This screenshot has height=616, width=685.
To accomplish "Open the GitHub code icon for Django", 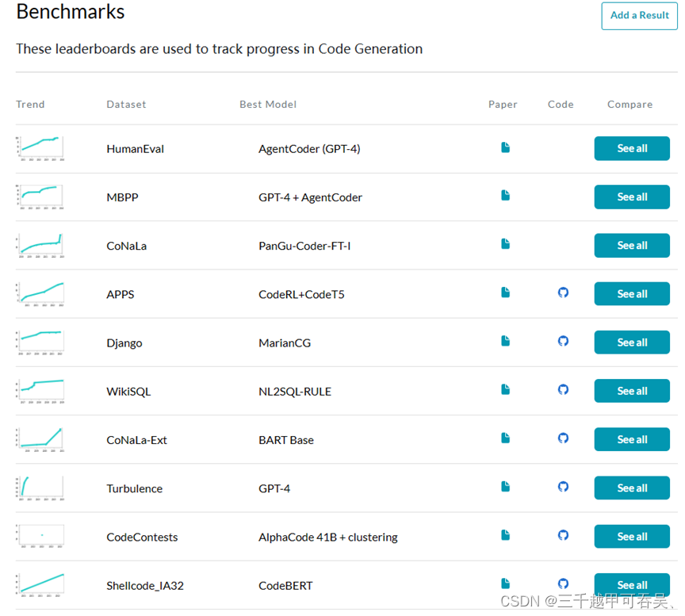I will 563,341.
